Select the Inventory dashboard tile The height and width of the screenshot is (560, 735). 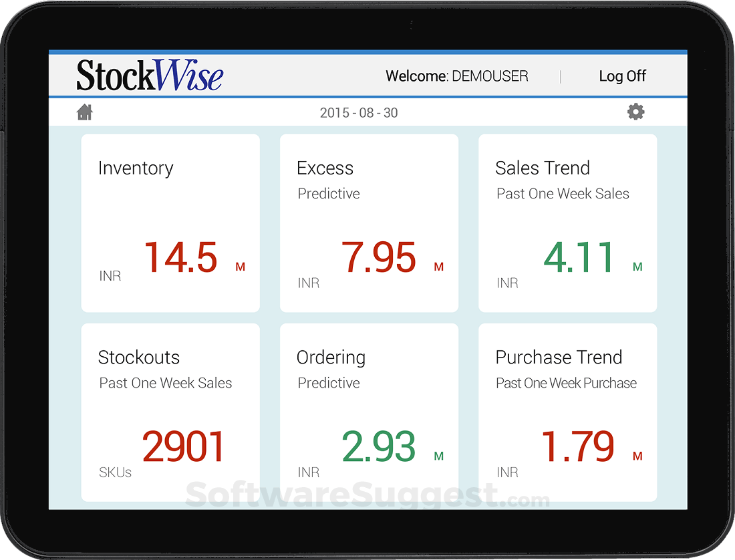pos(170,222)
